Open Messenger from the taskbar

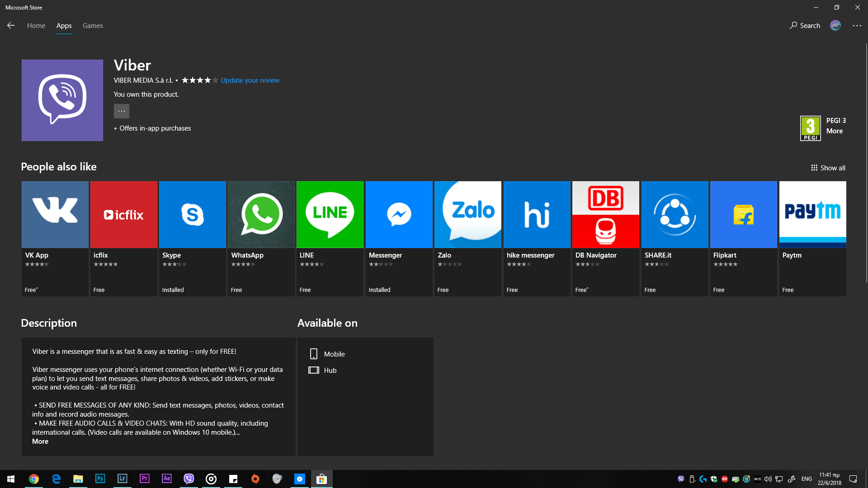(300, 479)
